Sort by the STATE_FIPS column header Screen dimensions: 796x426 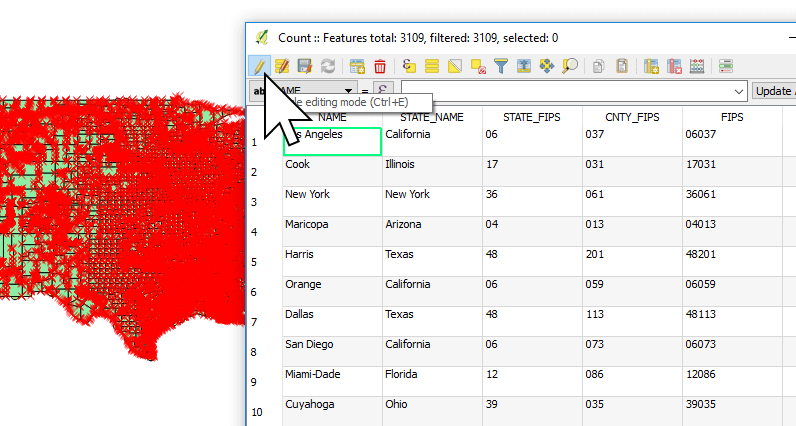tap(532, 117)
